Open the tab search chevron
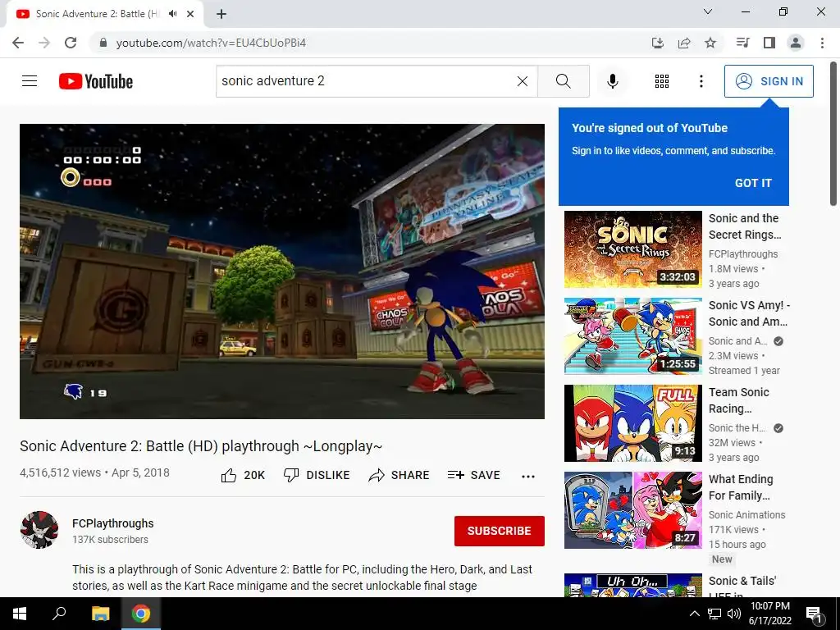 (x=708, y=11)
